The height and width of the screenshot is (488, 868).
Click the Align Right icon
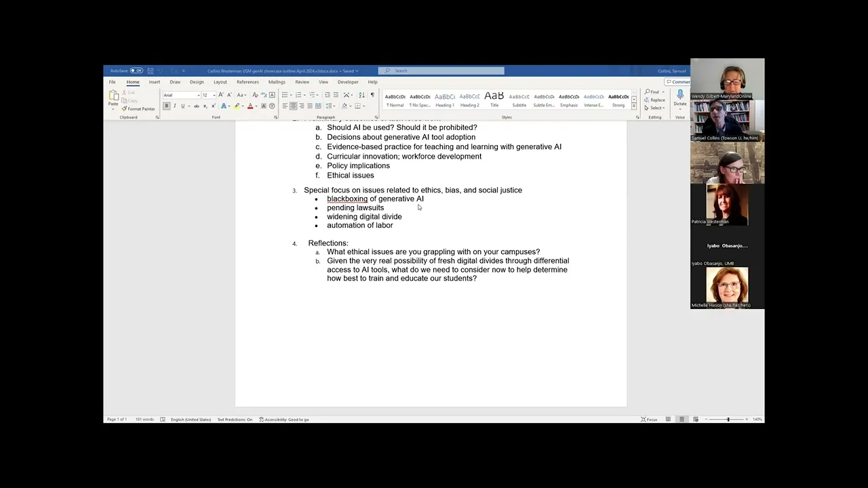[302, 106]
